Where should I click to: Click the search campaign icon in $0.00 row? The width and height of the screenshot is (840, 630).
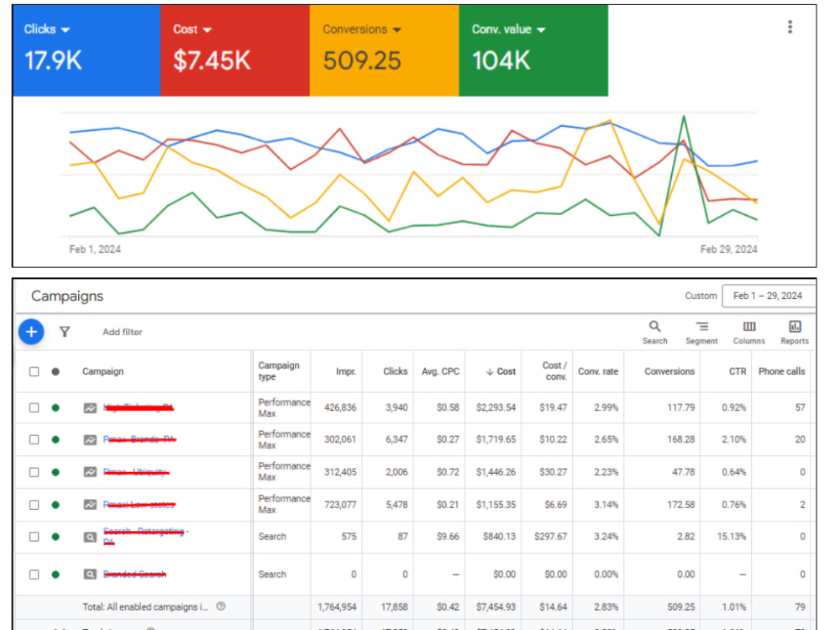[x=90, y=575]
